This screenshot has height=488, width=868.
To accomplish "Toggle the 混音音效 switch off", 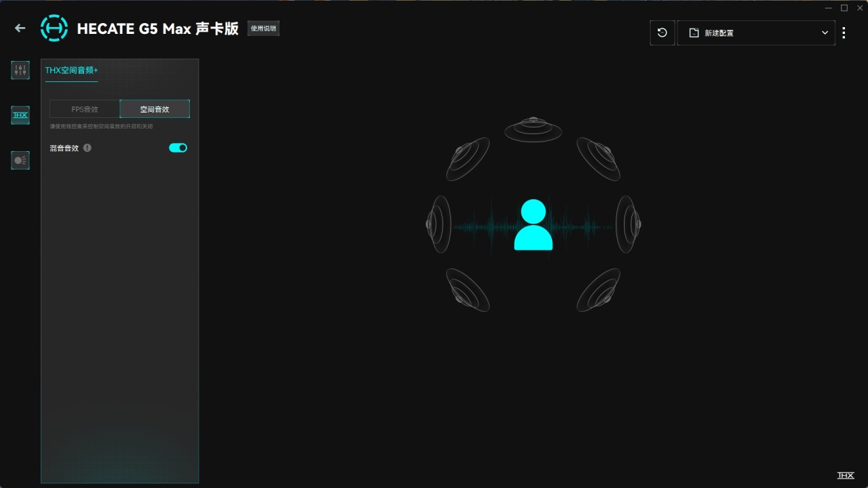I will tap(178, 148).
